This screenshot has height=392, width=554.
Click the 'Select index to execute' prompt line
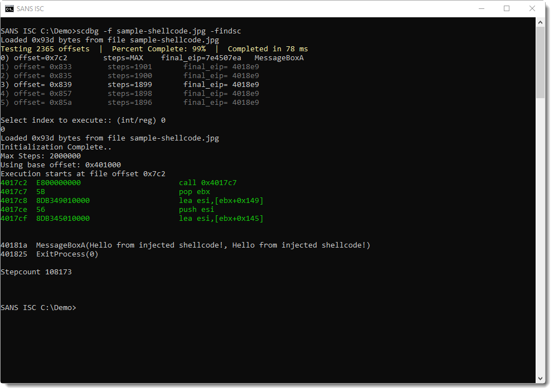coord(82,120)
